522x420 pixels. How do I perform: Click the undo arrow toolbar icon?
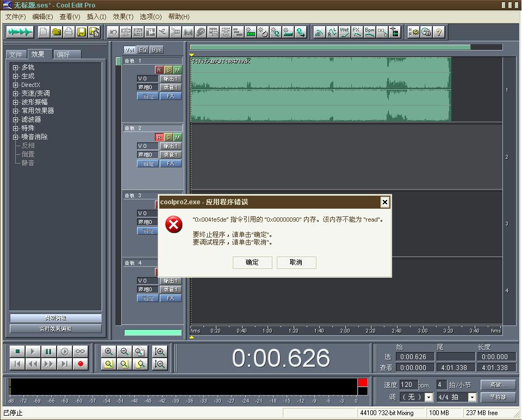point(113,32)
